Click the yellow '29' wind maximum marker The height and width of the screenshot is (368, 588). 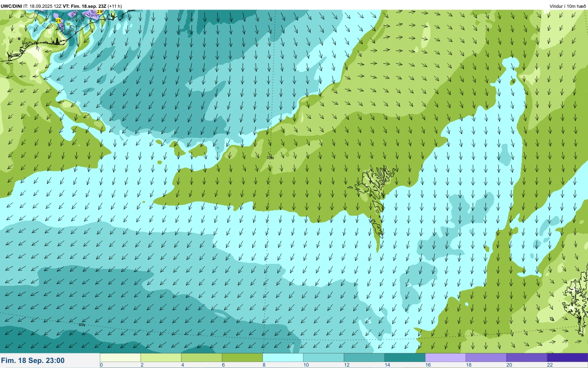(100, 11)
